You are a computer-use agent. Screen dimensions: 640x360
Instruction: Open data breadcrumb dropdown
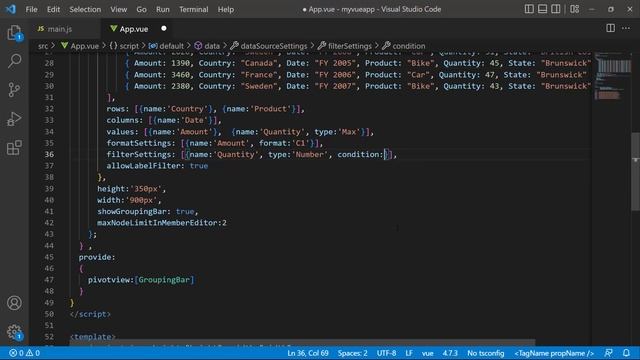pyautogui.click(x=207, y=46)
